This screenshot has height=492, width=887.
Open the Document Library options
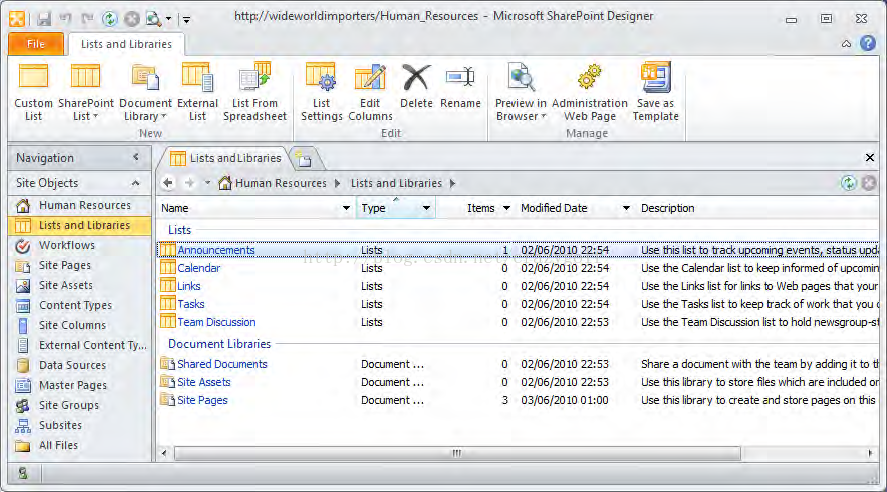[145, 92]
